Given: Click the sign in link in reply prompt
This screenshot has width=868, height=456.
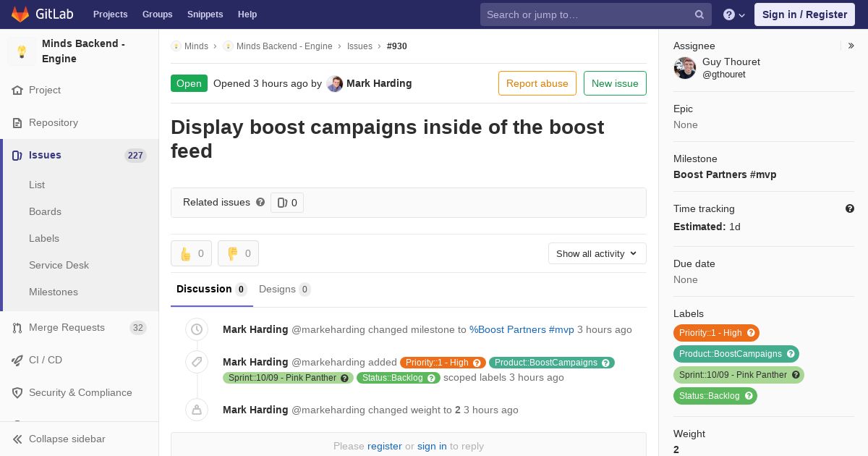Looking at the screenshot, I should [x=432, y=446].
